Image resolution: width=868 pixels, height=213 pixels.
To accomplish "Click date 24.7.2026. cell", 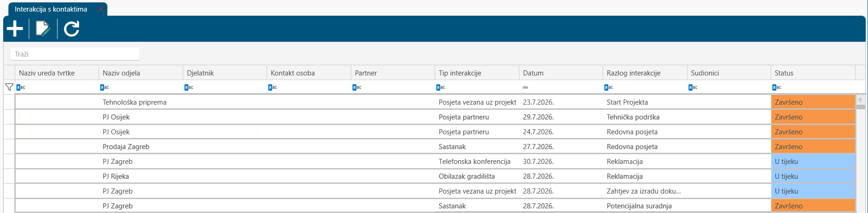I will point(561,132).
